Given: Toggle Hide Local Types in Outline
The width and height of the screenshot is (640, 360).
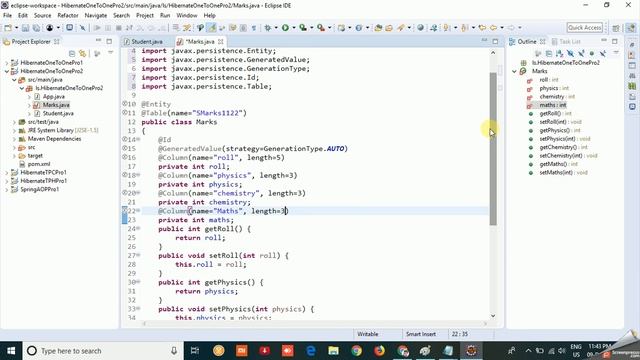Looking at the screenshot, I should pos(603,53).
